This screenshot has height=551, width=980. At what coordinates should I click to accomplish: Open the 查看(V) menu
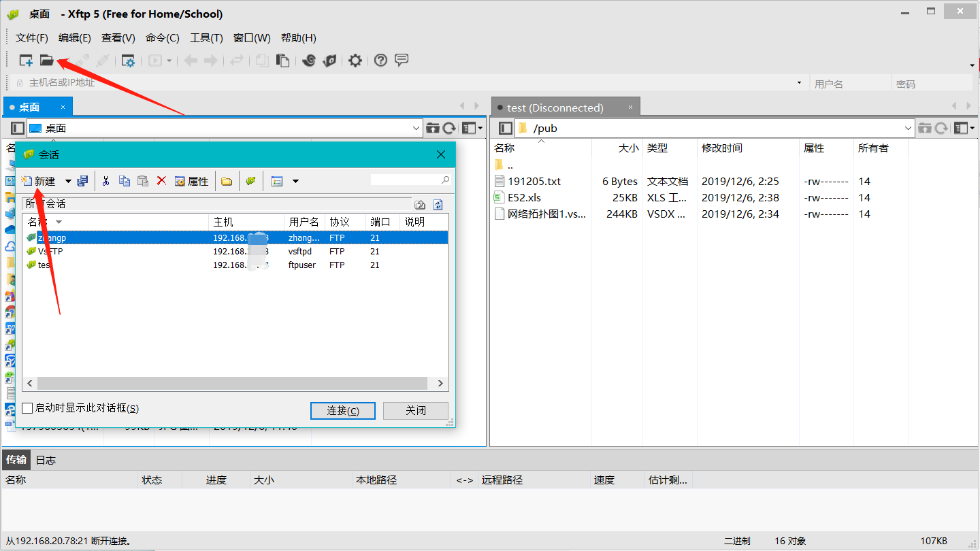click(118, 38)
